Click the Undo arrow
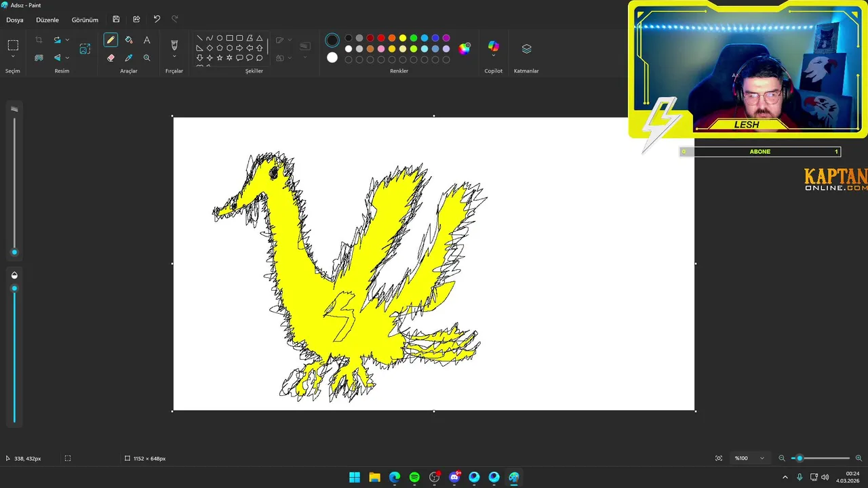The width and height of the screenshot is (868, 488). point(157,20)
